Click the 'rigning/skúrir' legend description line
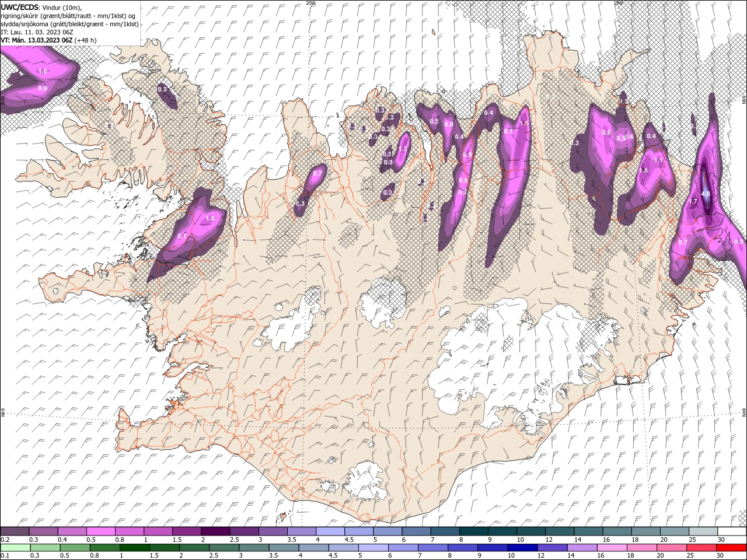This screenshot has height=560, width=747. click(68, 16)
